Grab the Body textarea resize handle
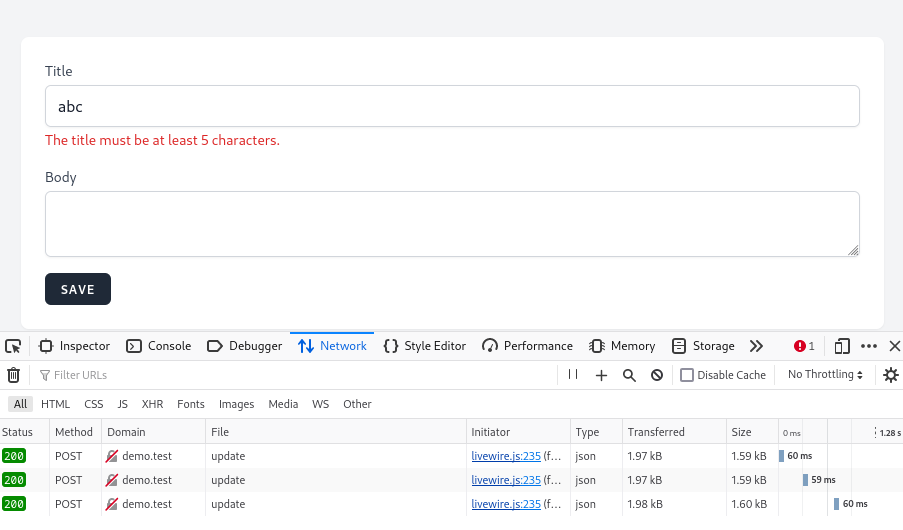This screenshot has height=530, width=903. pos(853,251)
